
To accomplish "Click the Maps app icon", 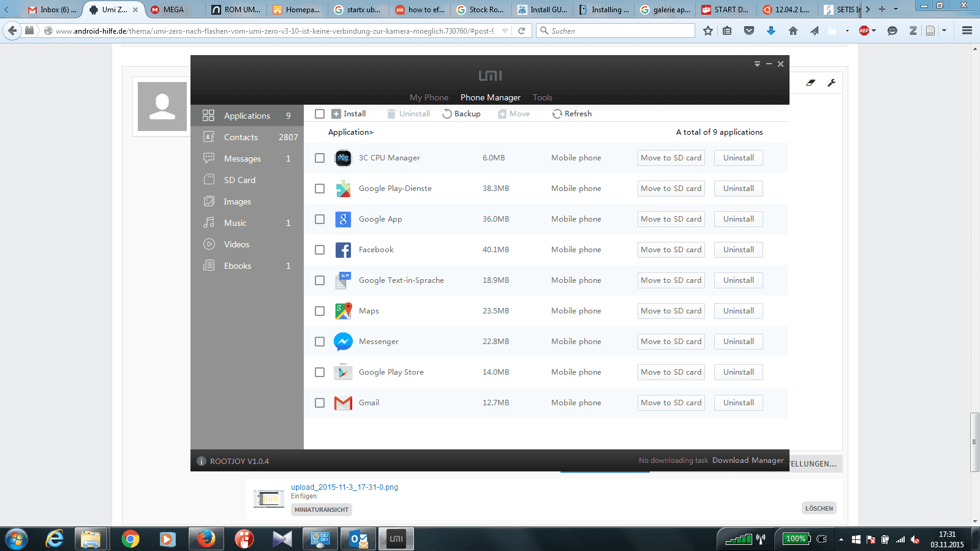I will (343, 311).
